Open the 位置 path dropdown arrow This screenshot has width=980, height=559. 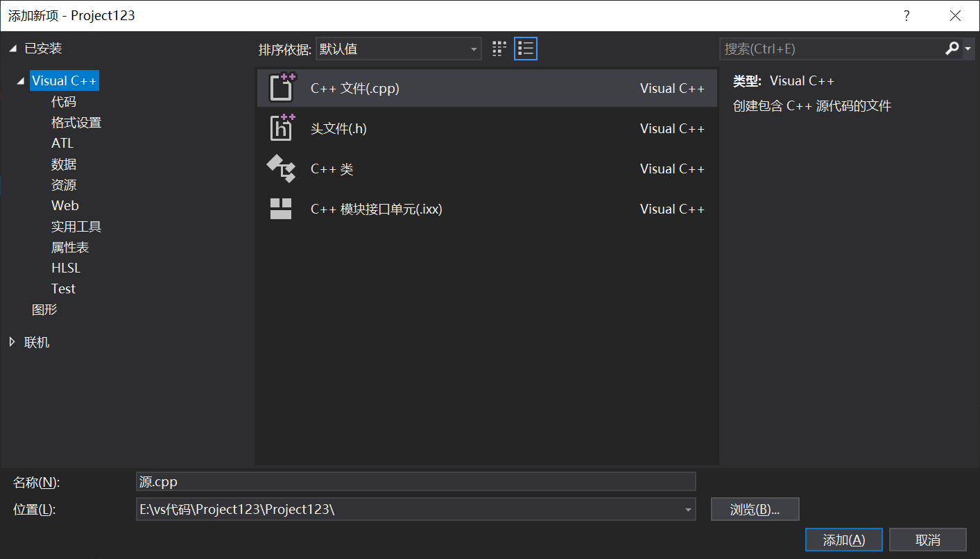pyautogui.click(x=688, y=509)
